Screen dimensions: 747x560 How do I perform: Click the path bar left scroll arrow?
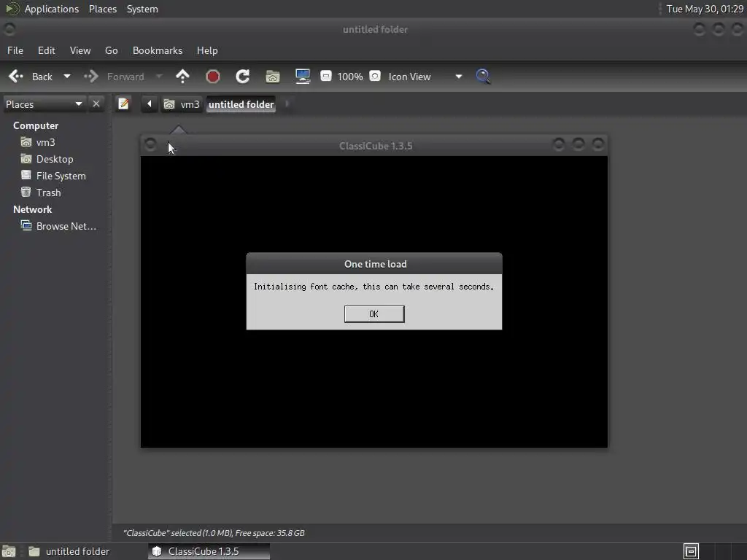[x=149, y=104]
